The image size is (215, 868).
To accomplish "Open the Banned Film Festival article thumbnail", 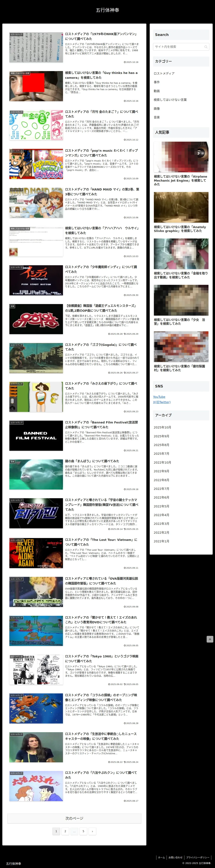I will [x=36, y=436].
